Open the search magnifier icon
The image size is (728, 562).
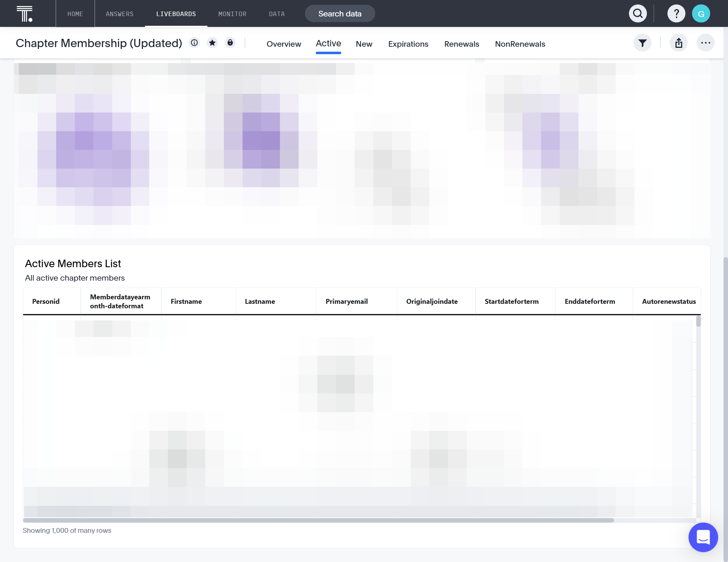(638, 14)
